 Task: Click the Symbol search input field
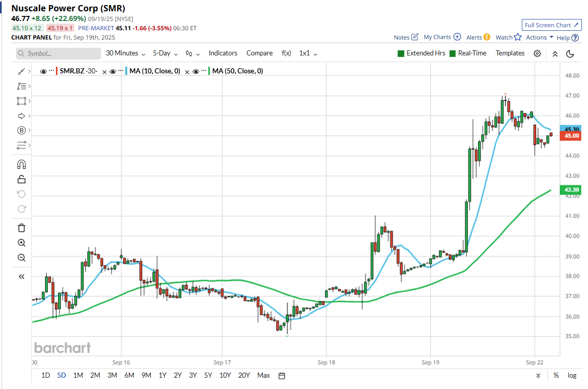tap(58, 53)
